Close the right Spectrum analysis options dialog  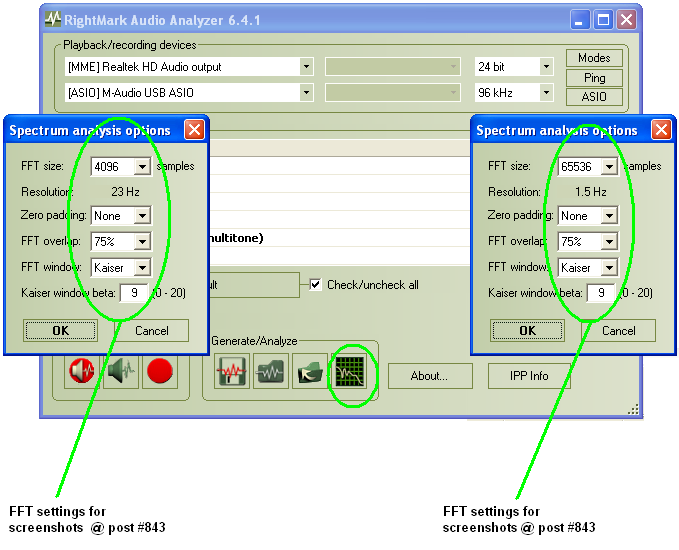tap(661, 130)
